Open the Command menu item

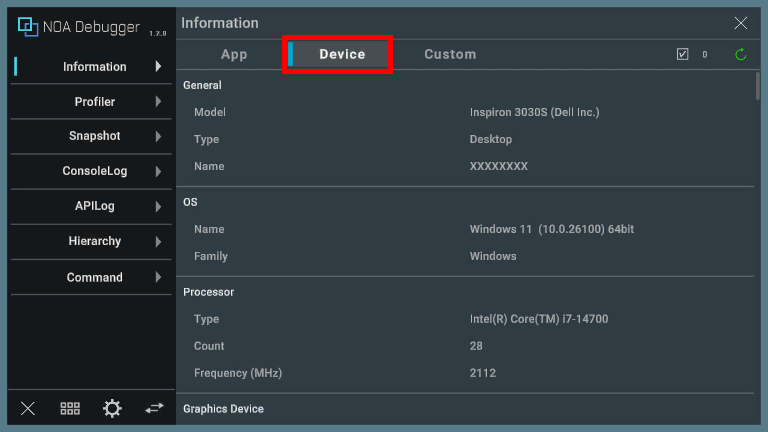(94, 278)
